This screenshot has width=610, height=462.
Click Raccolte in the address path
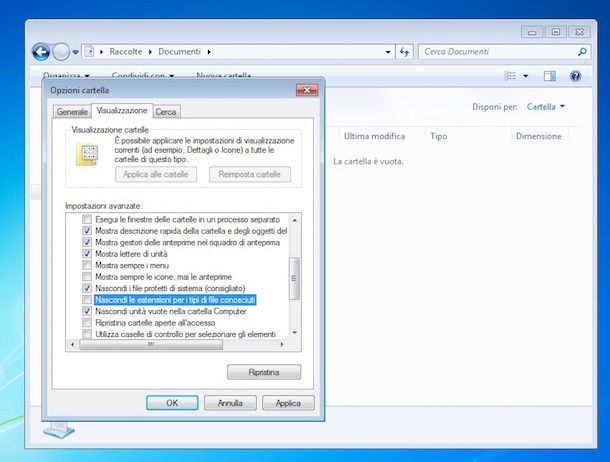[x=126, y=51]
